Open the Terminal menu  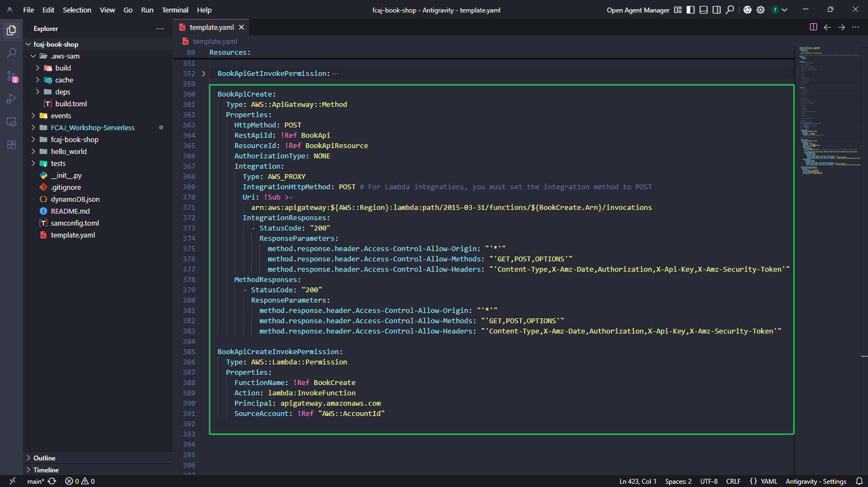tap(175, 10)
